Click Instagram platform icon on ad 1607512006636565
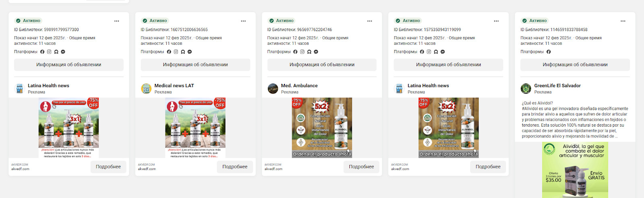644x198 pixels. coord(176,52)
